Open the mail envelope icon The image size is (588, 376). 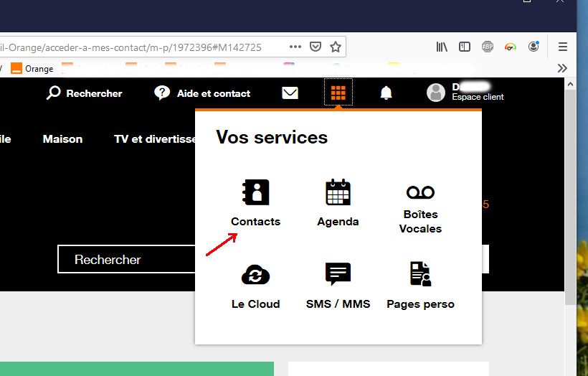(x=290, y=93)
